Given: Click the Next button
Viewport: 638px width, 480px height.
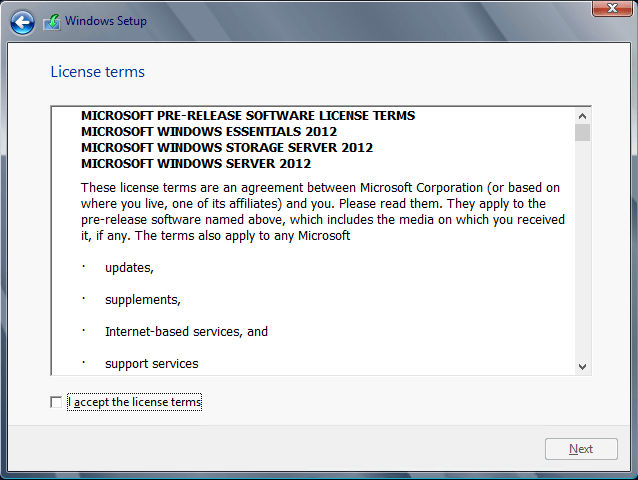Looking at the screenshot, I should coord(581,449).
